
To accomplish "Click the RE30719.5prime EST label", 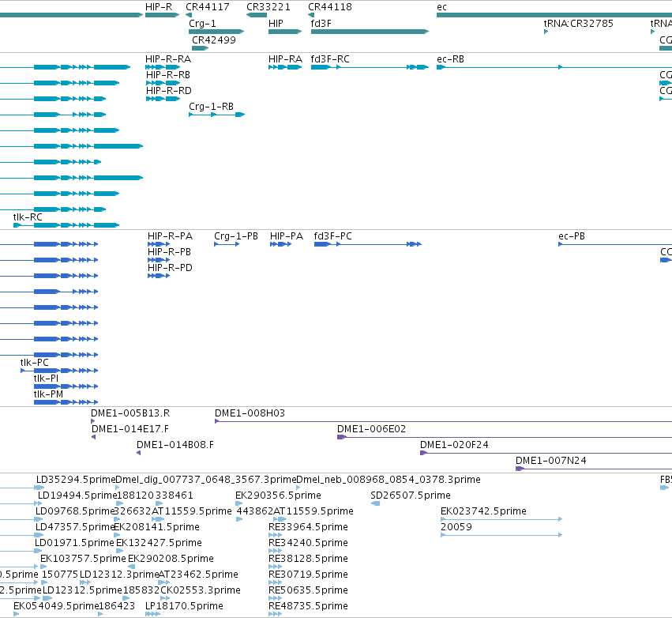I will 308,575.
